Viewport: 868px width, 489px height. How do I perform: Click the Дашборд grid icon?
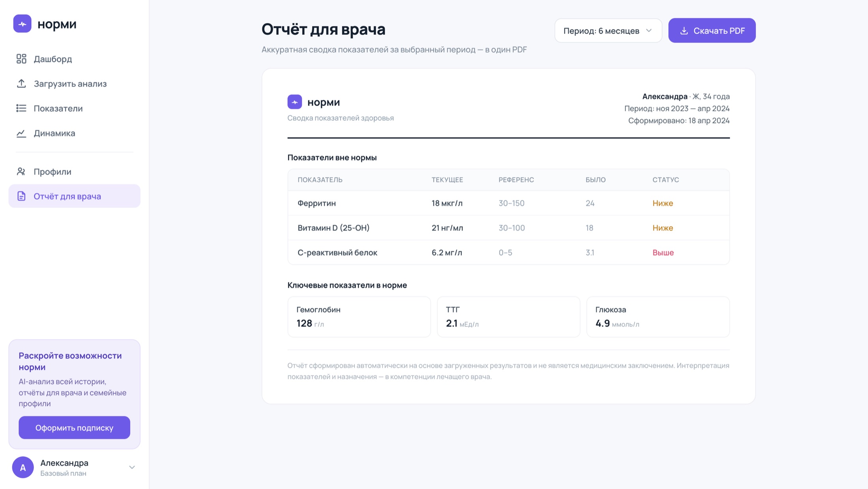click(21, 59)
